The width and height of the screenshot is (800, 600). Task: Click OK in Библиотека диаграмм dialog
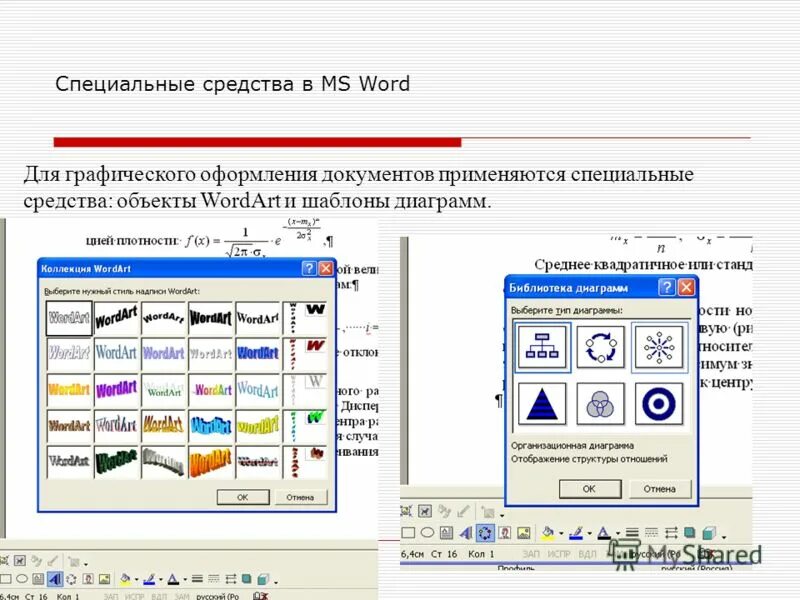coord(590,489)
